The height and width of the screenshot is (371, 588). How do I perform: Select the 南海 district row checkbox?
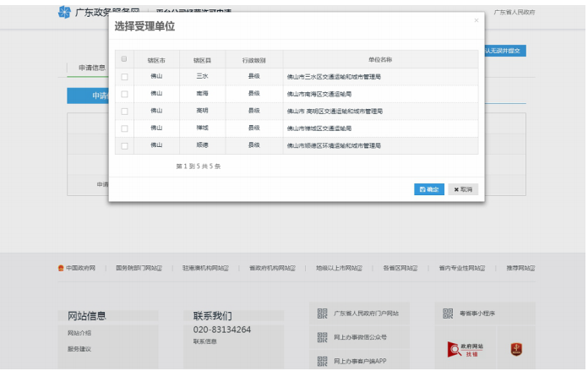point(125,94)
